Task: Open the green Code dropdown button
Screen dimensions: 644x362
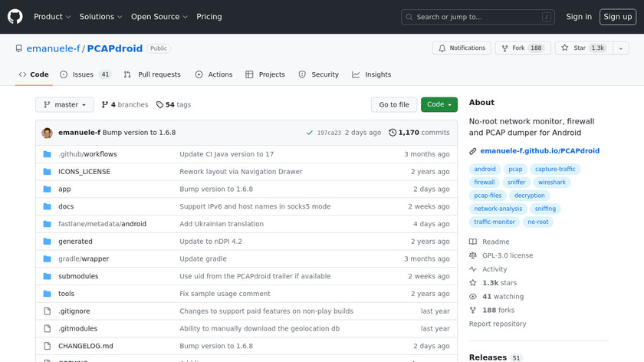Action: [x=439, y=105]
